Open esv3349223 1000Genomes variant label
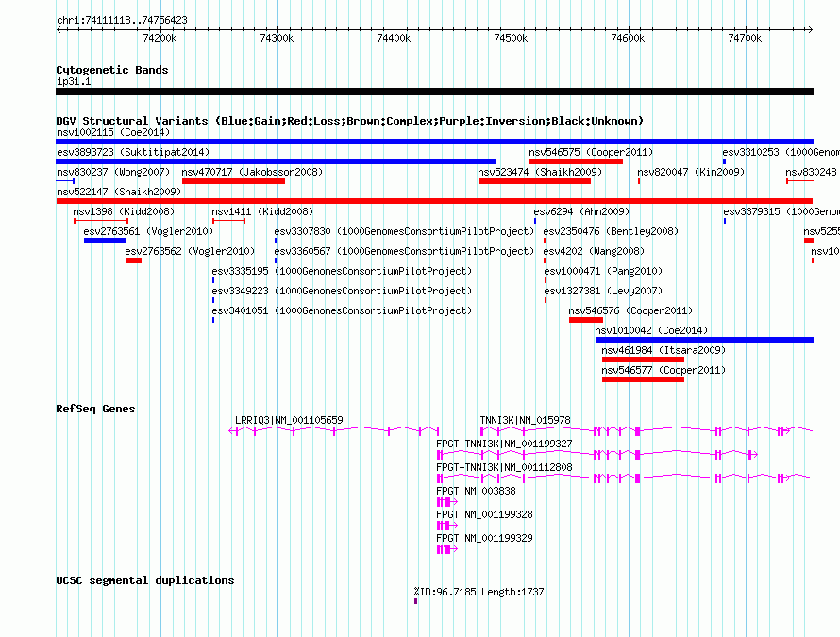Image resolution: width=840 pixels, height=637 pixels. [342, 291]
